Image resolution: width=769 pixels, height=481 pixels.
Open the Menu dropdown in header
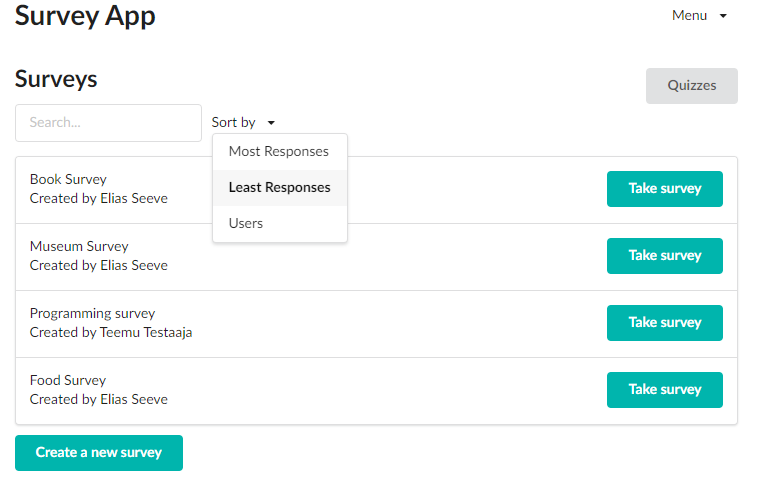click(699, 16)
